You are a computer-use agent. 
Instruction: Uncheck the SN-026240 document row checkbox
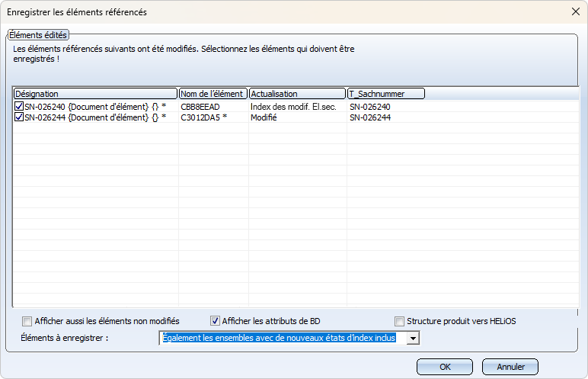tap(19, 106)
